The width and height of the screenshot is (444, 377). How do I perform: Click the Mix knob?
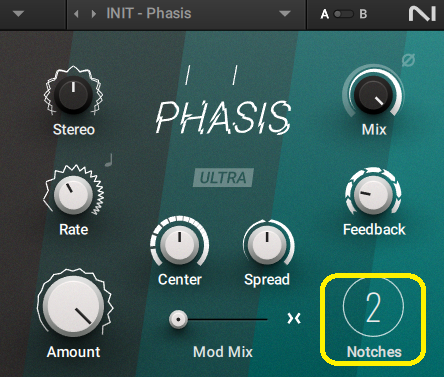[x=373, y=95]
